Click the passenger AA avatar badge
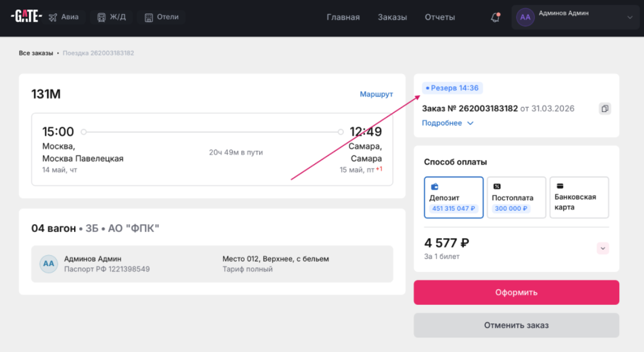Screen dimensions: 644x352 pyautogui.click(x=49, y=264)
